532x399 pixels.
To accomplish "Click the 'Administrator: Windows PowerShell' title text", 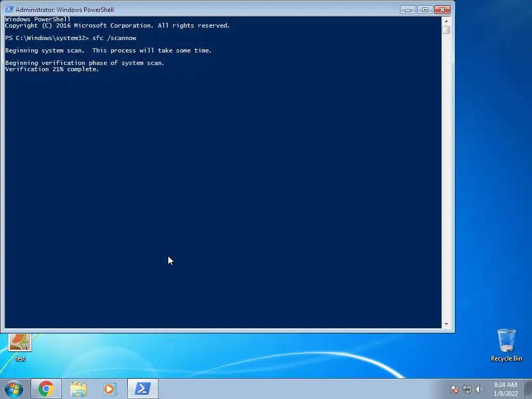I will (64, 10).
